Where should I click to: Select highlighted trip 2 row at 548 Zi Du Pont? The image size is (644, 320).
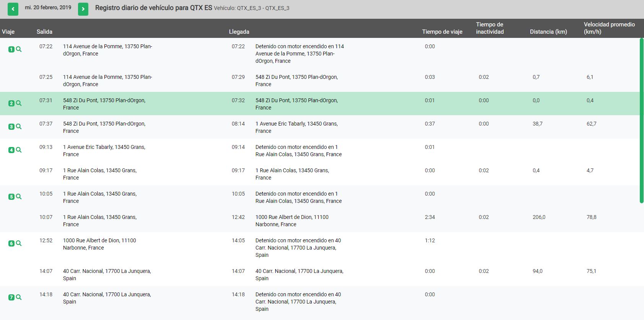(320, 104)
